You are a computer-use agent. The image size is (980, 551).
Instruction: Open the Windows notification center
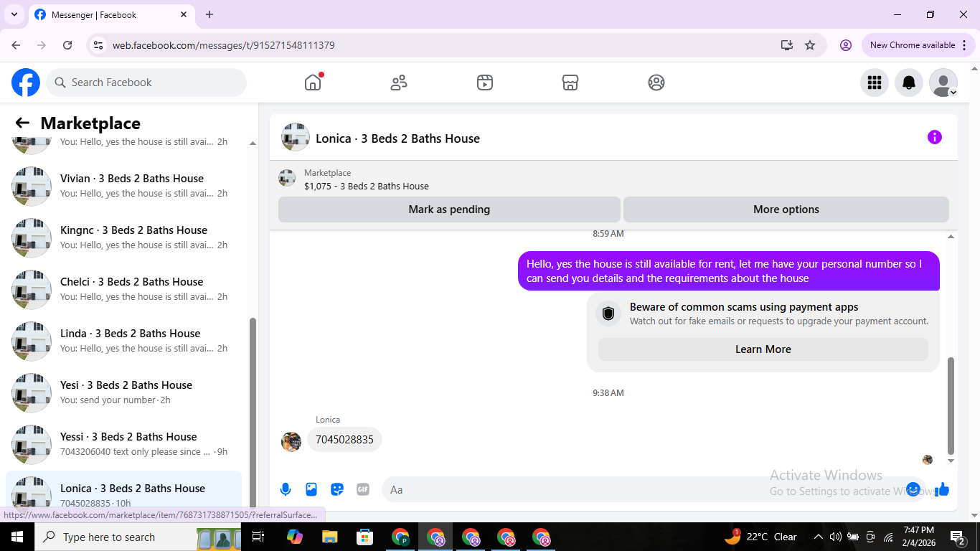(x=958, y=537)
